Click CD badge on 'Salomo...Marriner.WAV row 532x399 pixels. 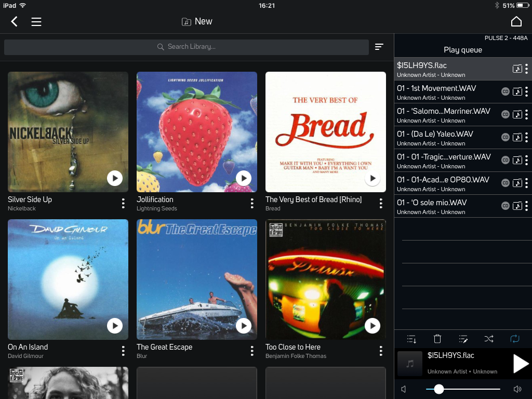505,114
